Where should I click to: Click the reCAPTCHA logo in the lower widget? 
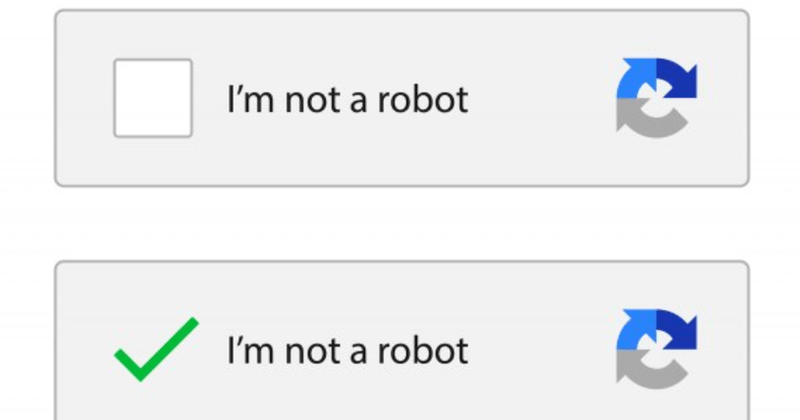[655, 349]
